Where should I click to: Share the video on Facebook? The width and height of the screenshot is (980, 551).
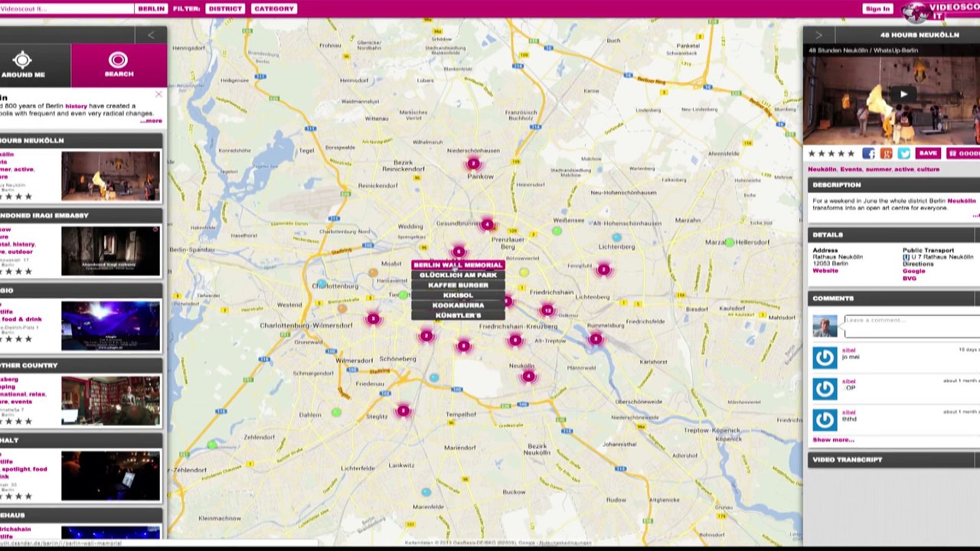coord(868,154)
